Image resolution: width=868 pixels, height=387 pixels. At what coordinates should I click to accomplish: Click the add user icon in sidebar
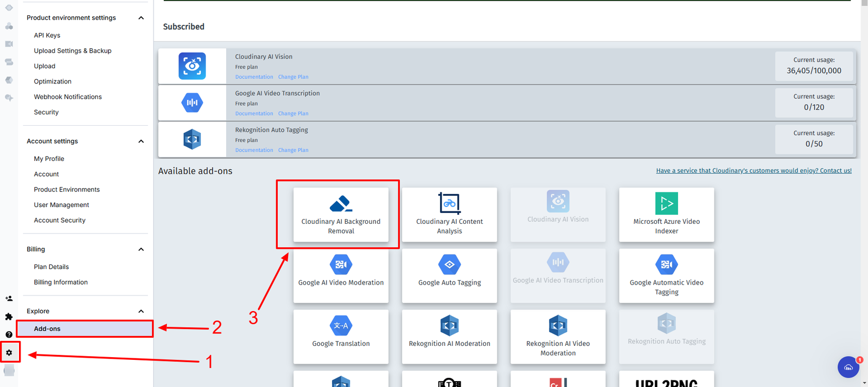coord(9,299)
